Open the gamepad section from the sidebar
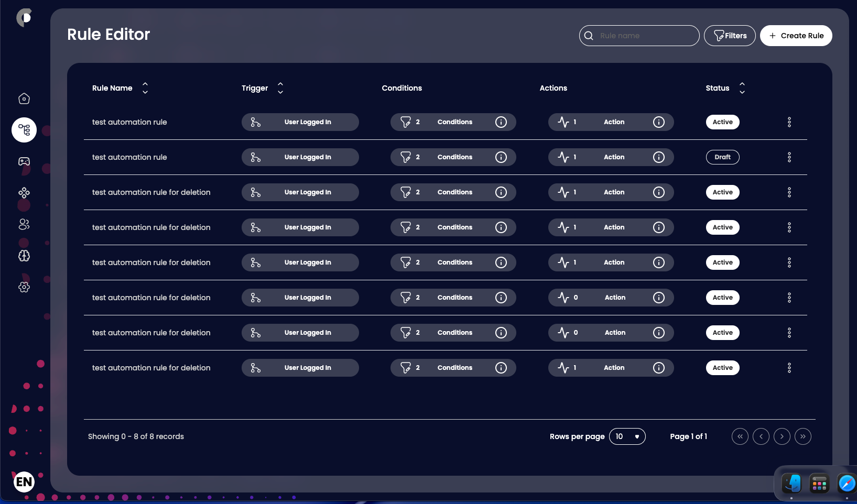 pos(24,161)
